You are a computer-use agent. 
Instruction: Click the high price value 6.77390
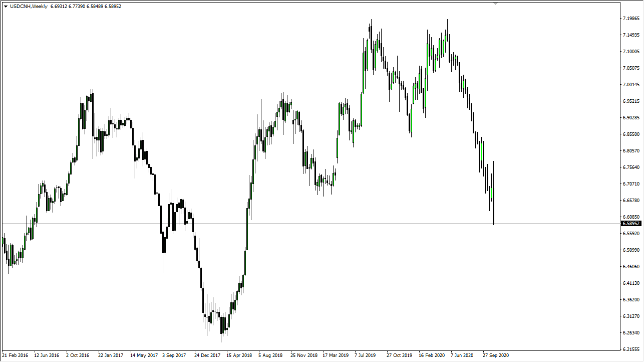click(x=78, y=6)
